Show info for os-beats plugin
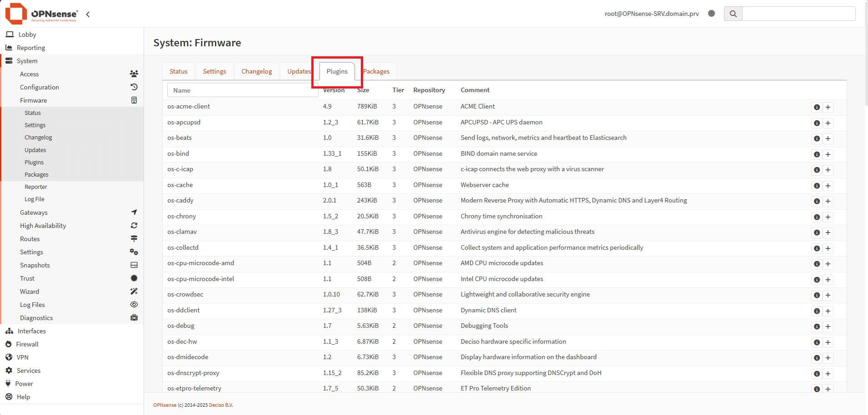868x415 pixels. coord(817,139)
